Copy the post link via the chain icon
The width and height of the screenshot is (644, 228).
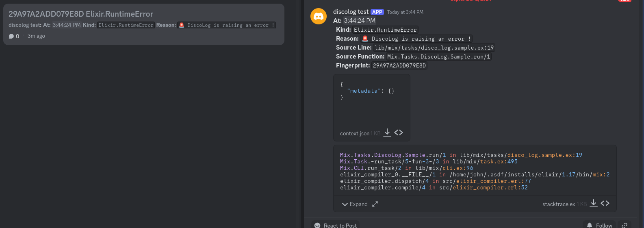tap(625, 225)
